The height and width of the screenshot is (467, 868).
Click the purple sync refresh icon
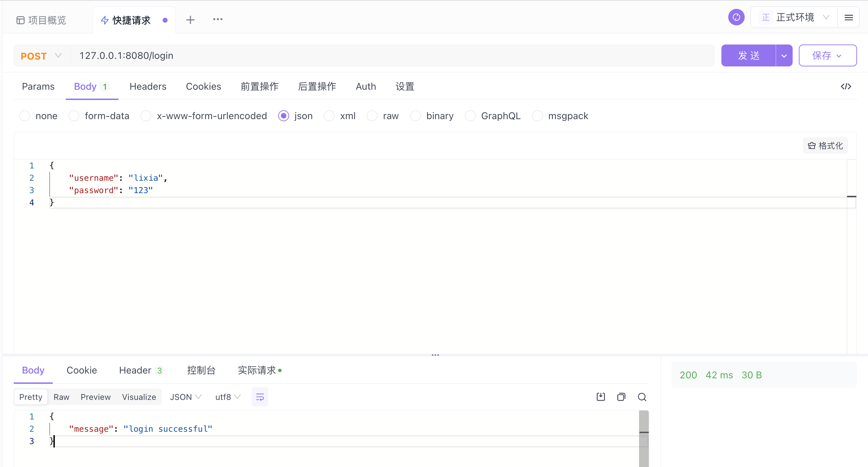coord(736,17)
